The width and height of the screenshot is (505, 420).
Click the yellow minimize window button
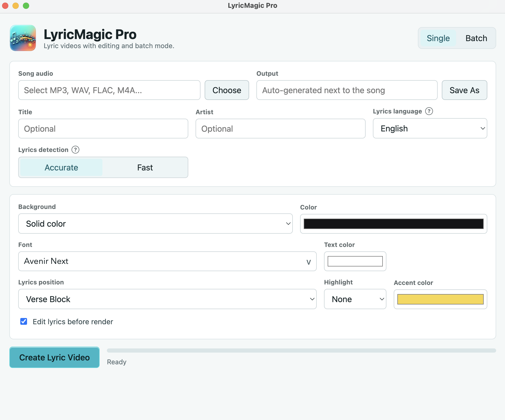16,5
